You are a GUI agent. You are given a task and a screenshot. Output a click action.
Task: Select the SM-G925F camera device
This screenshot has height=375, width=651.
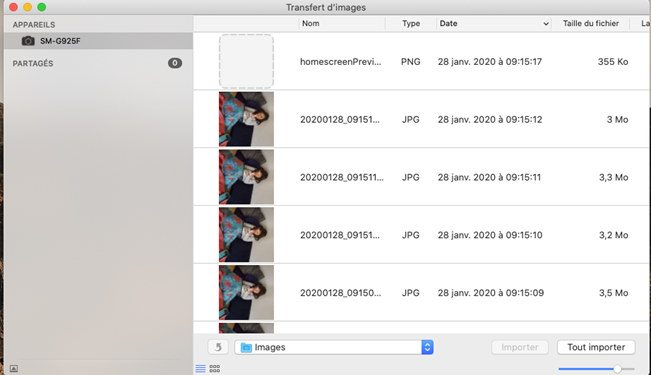pyautogui.click(x=98, y=41)
